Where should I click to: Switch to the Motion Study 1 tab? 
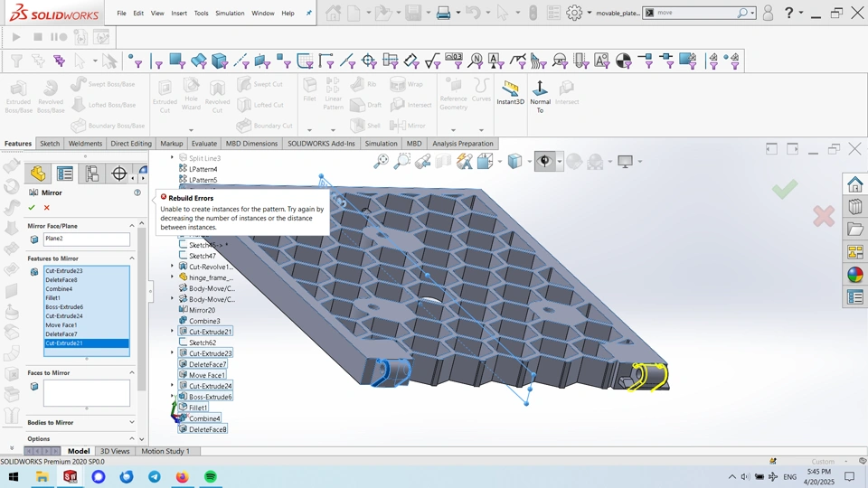(x=165, y=451)
